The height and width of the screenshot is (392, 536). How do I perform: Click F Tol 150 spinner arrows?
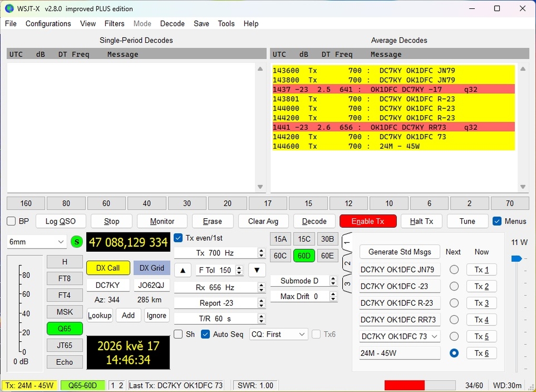[239, 271]
